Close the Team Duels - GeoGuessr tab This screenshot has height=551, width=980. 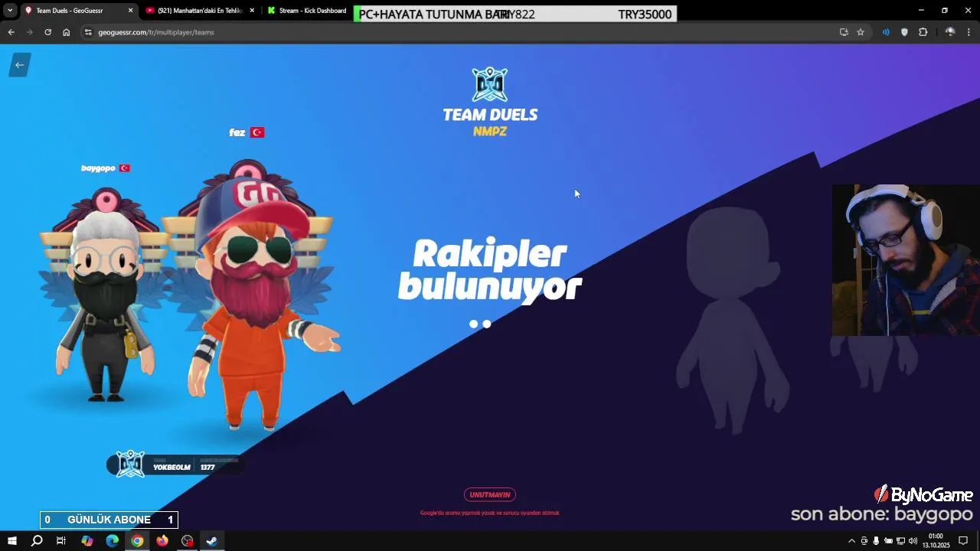(x=130, y=11)
